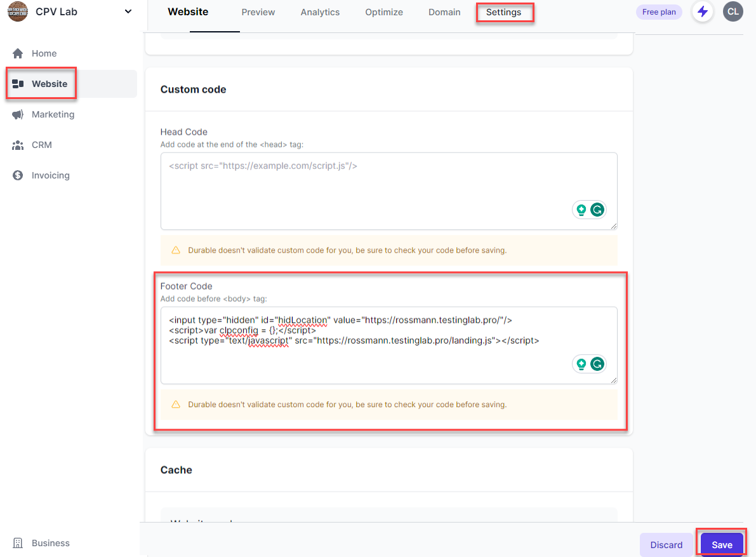Image resolution: width=756 pixels, height=557 pixels.
Task: Select the Website tab heading
Action: click(x=188, y=12)
